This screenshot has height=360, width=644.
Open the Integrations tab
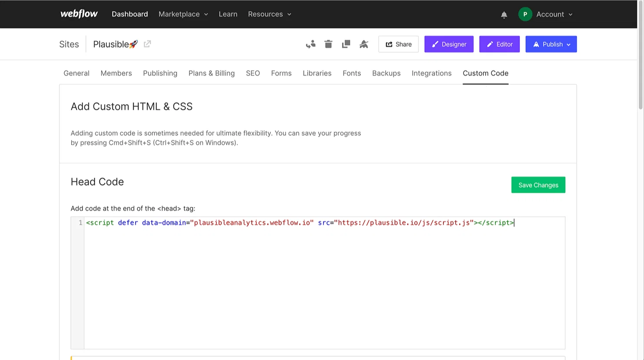click(x=431, y=73)
